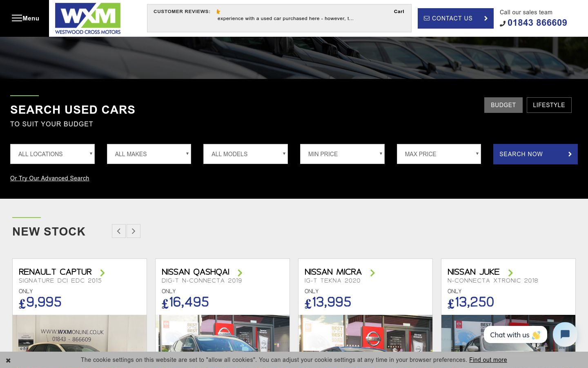Click the Search Now button
Screen dimensions: 588x368
tap(535, 154)
